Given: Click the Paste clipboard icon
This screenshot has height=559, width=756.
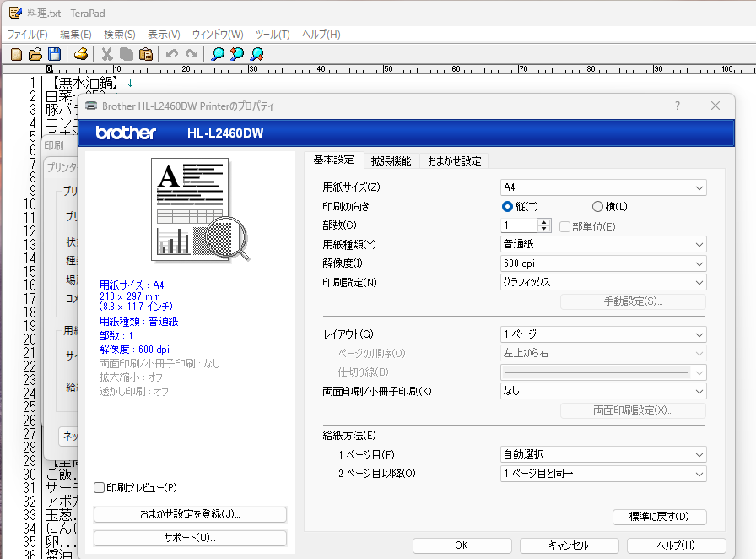Looking at the screenshot, I should (x=146, y=54).
